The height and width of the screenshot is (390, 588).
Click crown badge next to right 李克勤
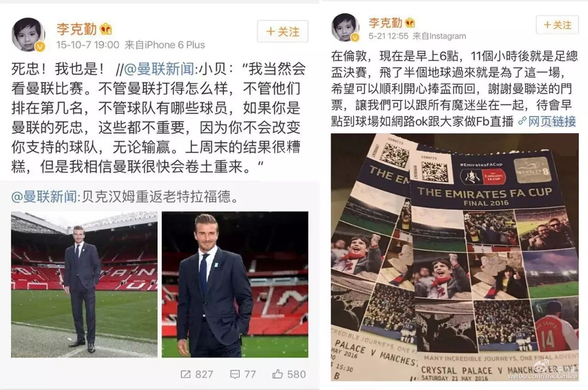click(x=410, y=23)
